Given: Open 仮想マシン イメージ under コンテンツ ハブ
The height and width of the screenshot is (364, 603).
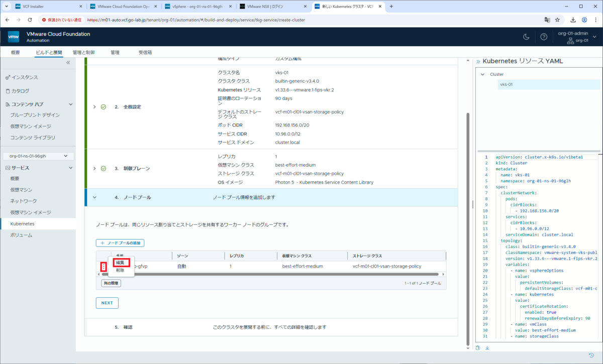Looking at the screenshot, I should pos(31,126).
